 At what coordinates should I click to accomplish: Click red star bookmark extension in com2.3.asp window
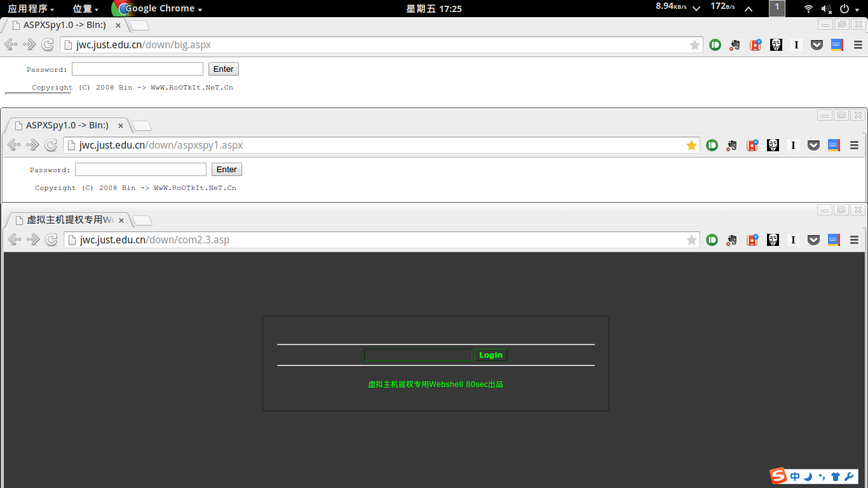click(752, 240)
